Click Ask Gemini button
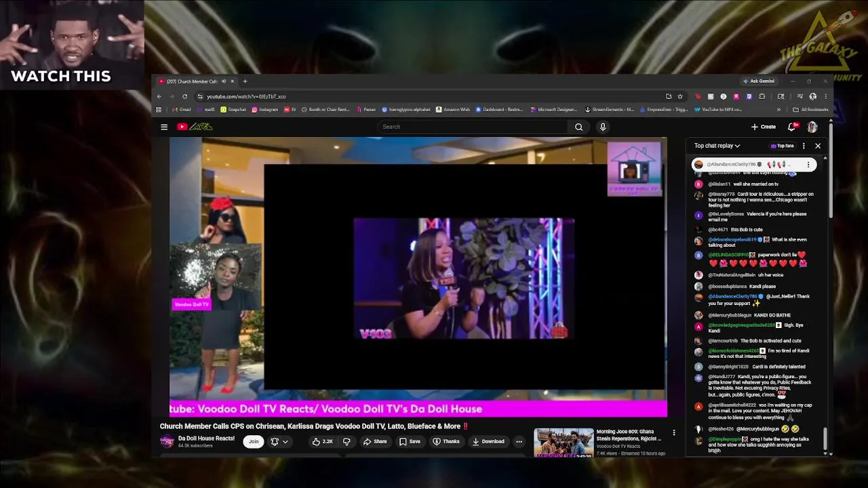Viewport: 868px width, 488px height. [759, 81]
